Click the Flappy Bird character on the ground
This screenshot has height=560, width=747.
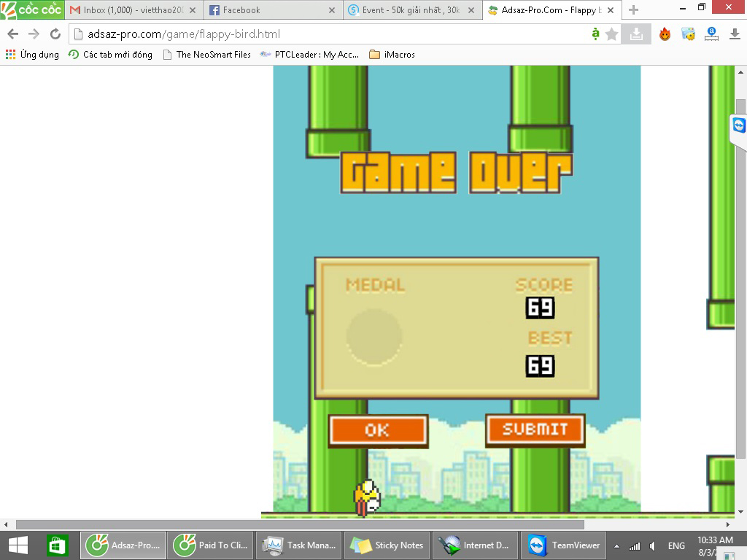(367, 497)
